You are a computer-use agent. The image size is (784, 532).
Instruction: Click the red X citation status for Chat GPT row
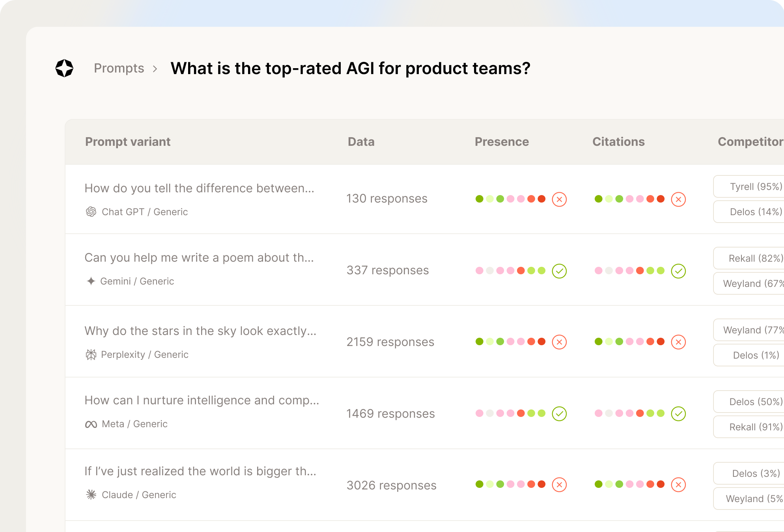click(x=679, y=199)
